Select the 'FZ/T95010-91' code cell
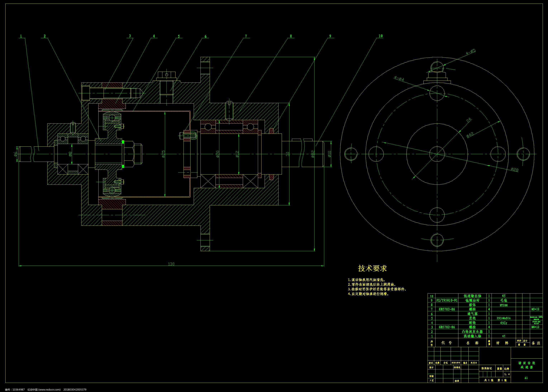The width and height of the screenshot is (548, 392). click(x=447, y=301)
